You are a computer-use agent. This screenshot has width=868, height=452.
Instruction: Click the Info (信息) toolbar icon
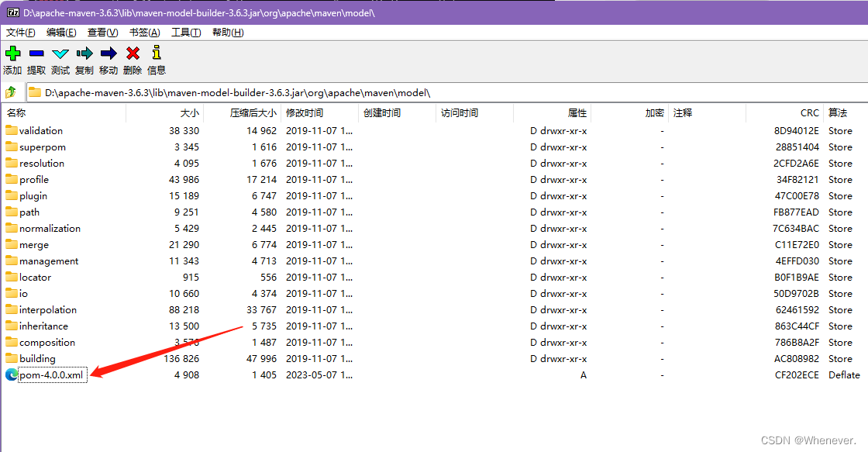click(x=156, y=53)
